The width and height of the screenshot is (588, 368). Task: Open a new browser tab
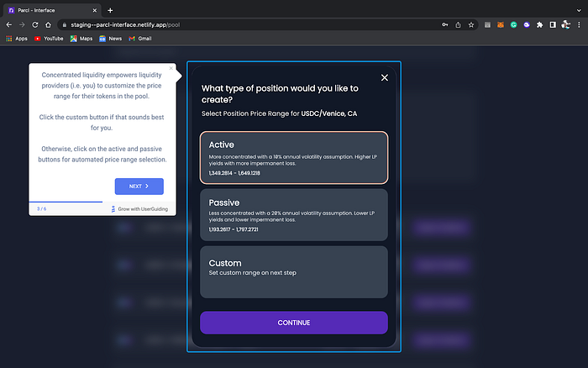coord(110,11)
